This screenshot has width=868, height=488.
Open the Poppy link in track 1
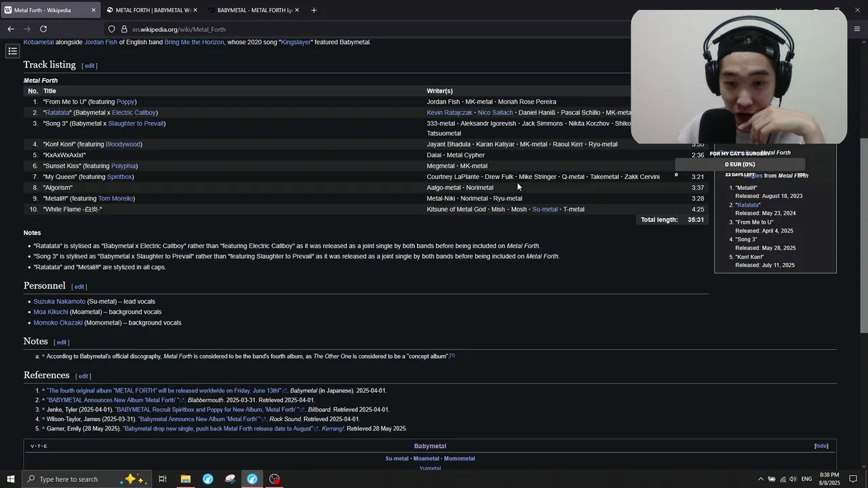[125, 102]
